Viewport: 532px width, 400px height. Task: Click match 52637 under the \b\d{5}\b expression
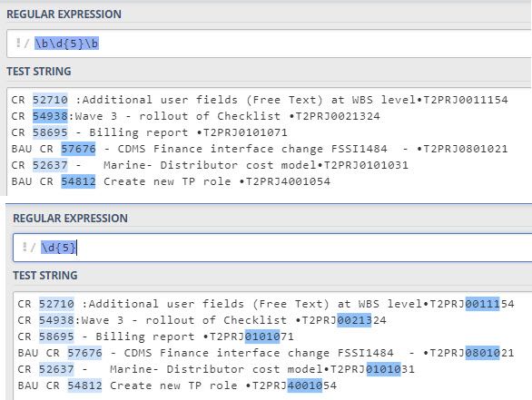(50, 165)
